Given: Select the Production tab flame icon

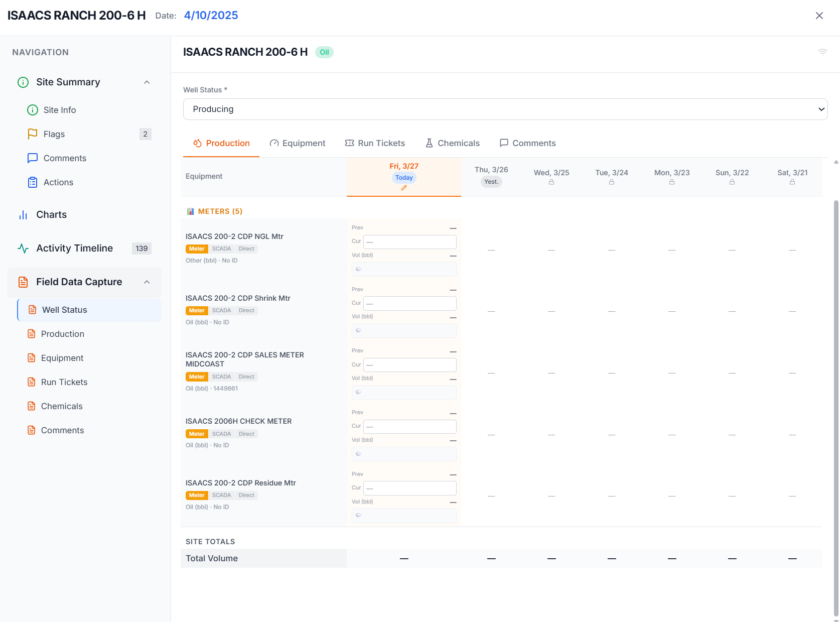Looking at the screenshot, I should [197, 143].
